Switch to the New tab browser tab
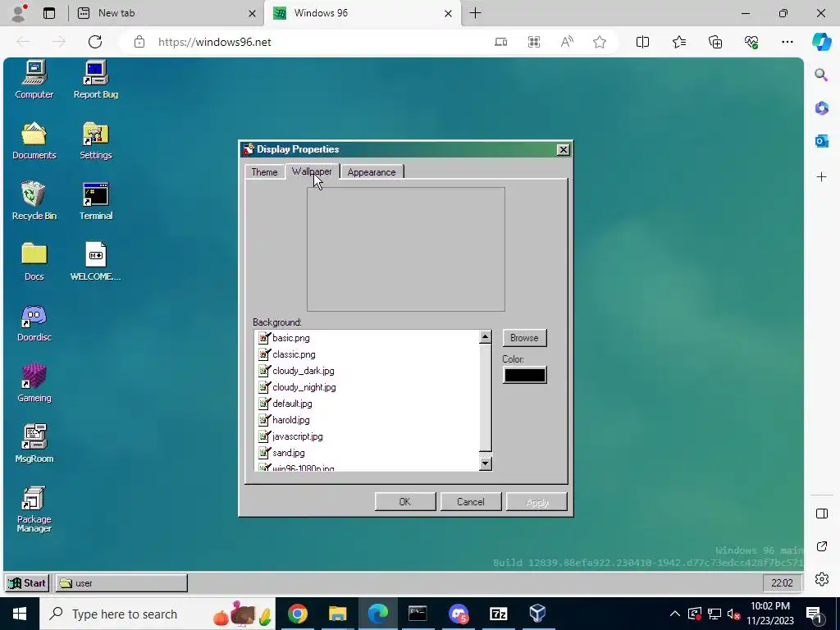Image resolution: width=840 pixels, height=630 pixels. pos(166,13)
